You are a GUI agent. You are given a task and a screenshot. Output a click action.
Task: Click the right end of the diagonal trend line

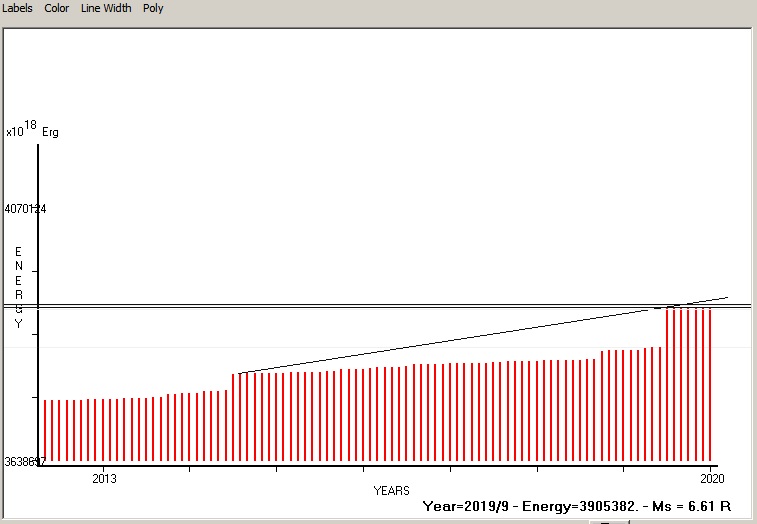click(727, 297)
